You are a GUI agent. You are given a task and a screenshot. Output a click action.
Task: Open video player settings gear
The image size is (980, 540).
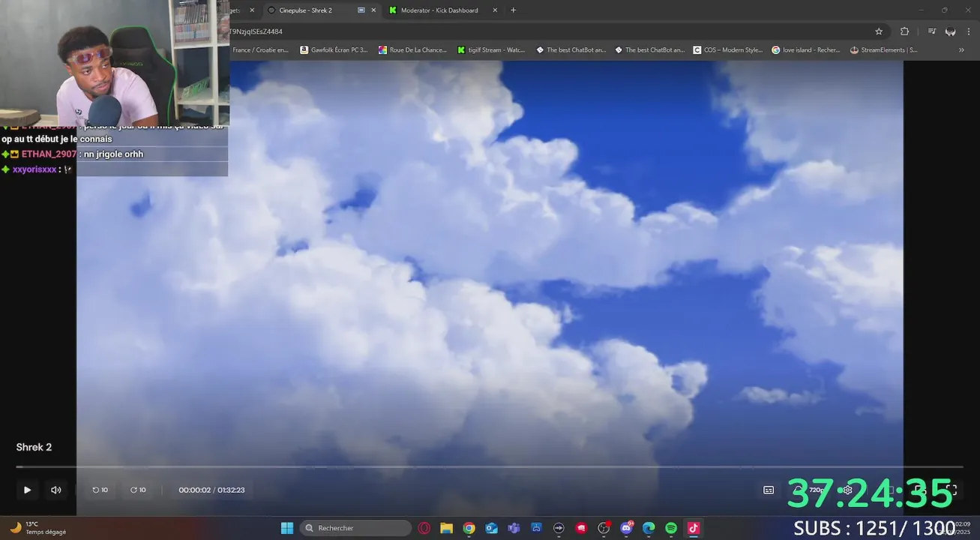[847, 490]
